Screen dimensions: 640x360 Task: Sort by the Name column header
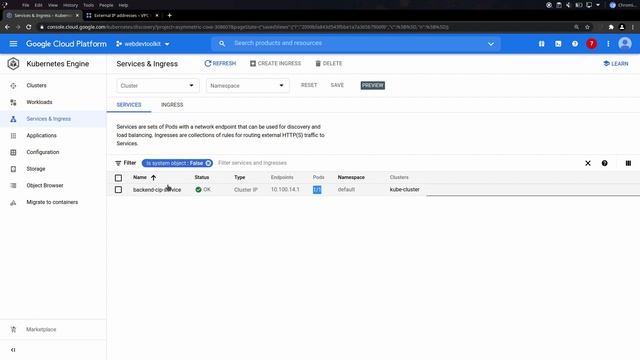(x=140, y=178)
